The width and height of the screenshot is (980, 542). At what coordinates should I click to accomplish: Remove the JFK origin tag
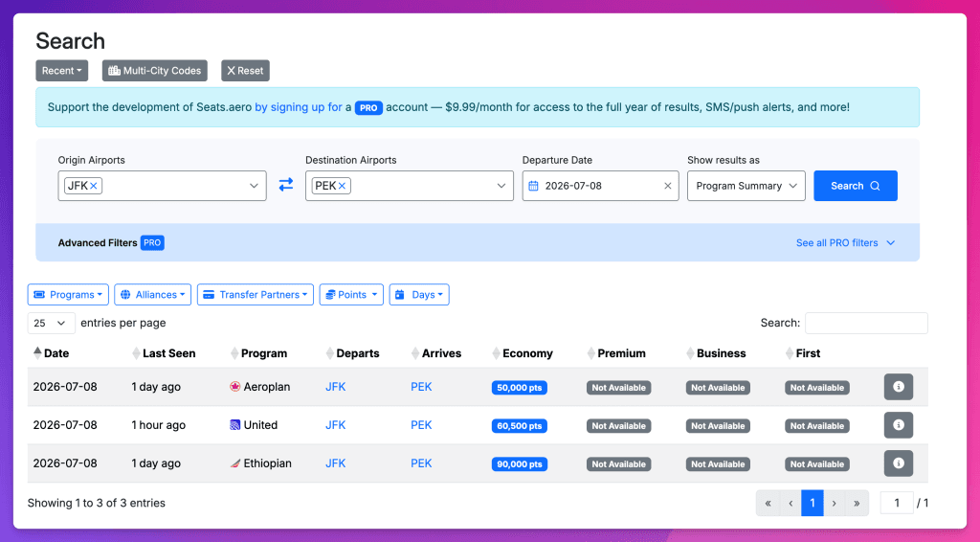coord(93,186)
